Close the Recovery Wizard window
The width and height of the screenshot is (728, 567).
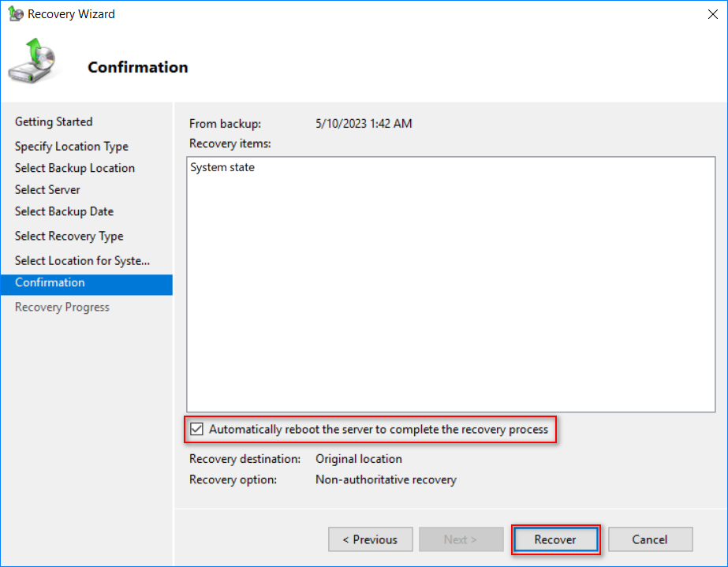tap(713, 14)
